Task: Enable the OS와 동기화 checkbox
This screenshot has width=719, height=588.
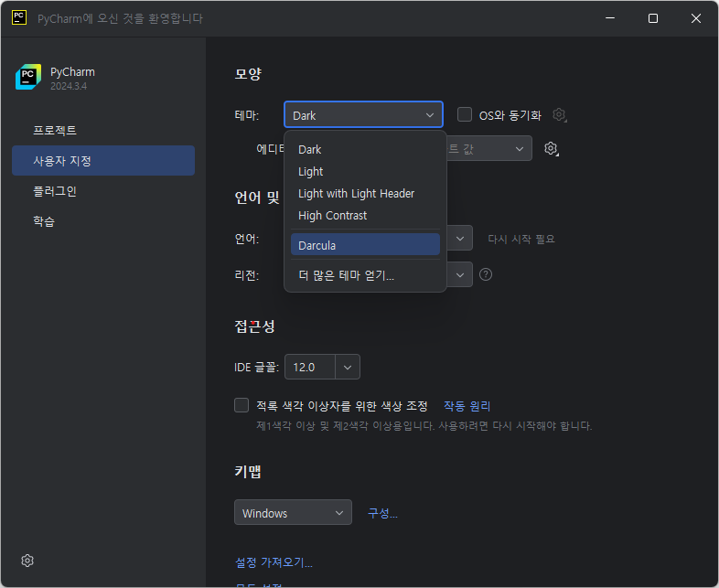Action: [x=465, y=114]
